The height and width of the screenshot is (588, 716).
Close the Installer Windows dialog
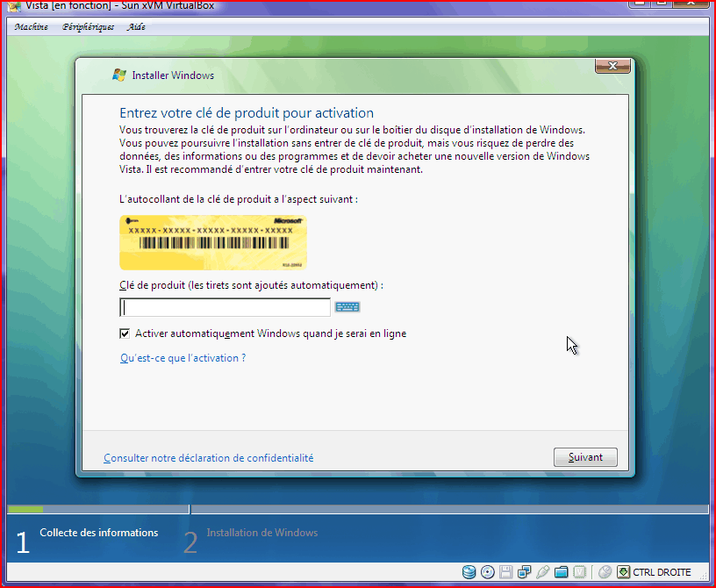click(x=612, y=66)
